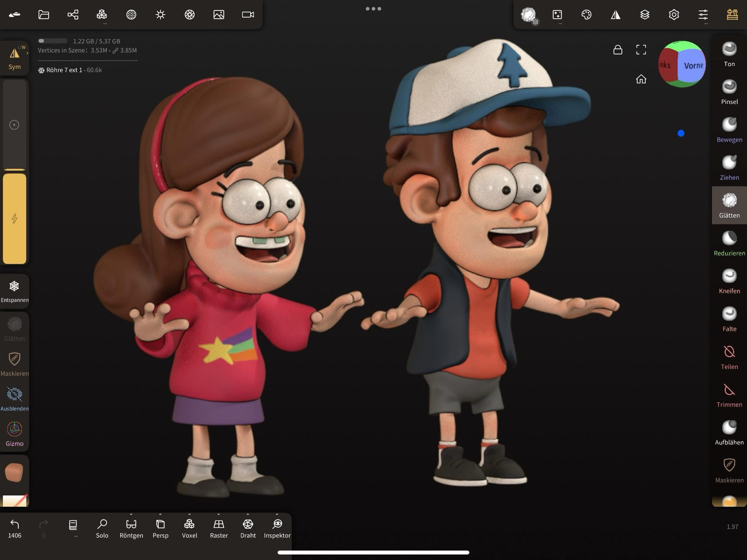Open the Stroke settings menu

click(x=557, y=15)
